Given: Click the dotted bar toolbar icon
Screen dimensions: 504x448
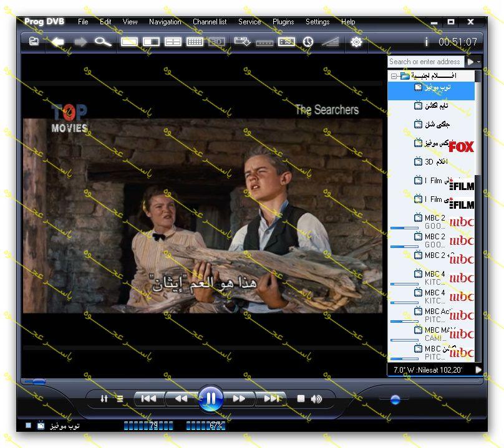Looking at the screenshot, I should (x=264, y=43).
